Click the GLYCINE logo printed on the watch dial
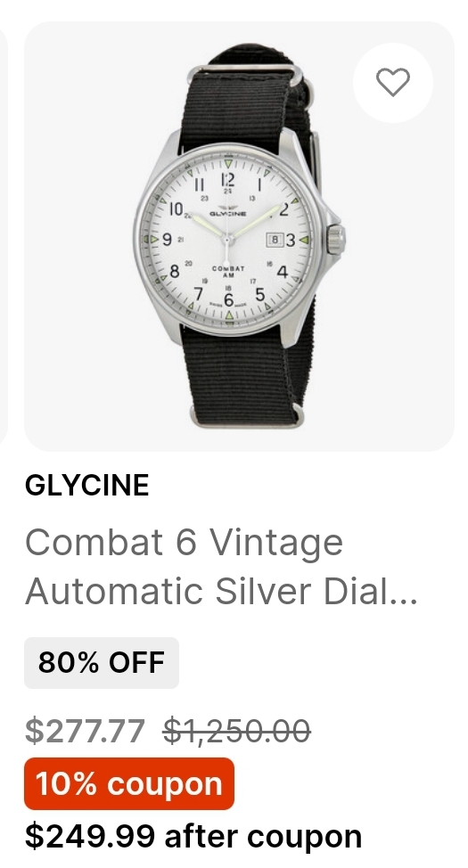Image resolution: width=468 pixels, height=868 pixels. click(x=227, y=212)
